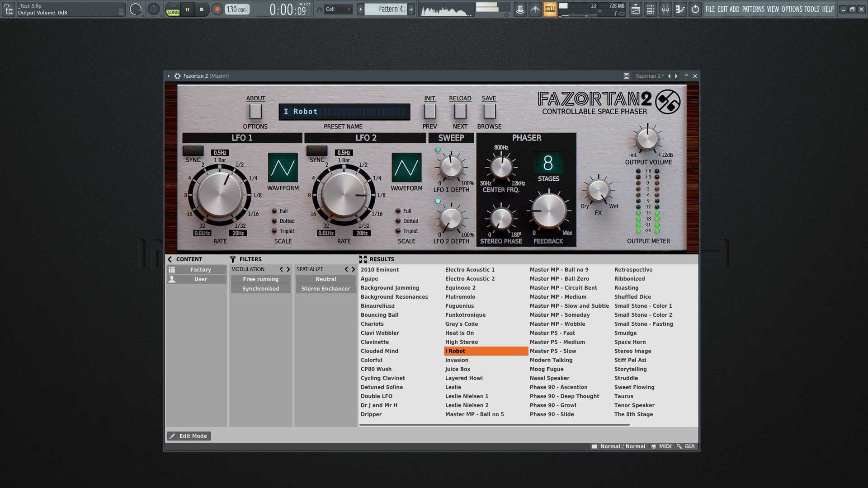This screenshot has width=868, height=488.
Task: Click the FILTERS funnel icon
Action: coord(233,259)
